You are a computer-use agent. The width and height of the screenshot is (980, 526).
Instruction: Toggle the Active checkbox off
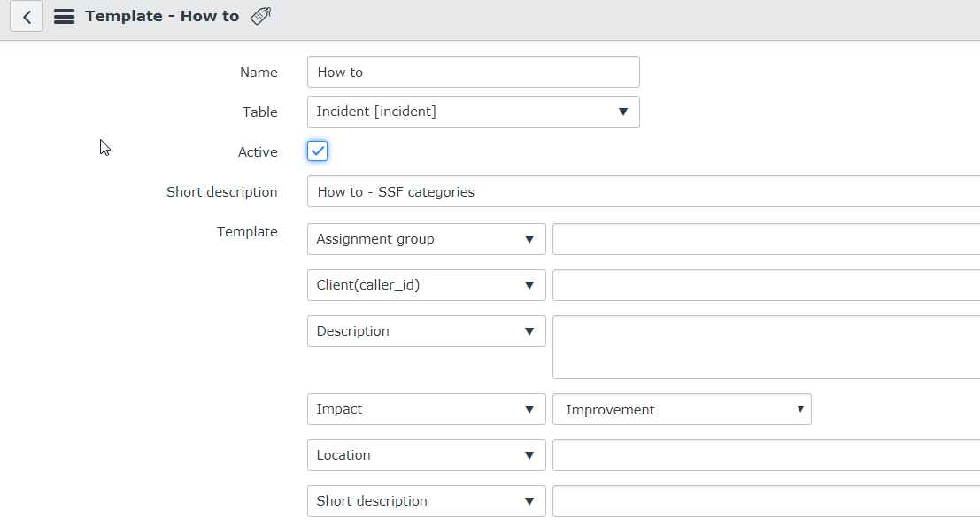[317, 151]
